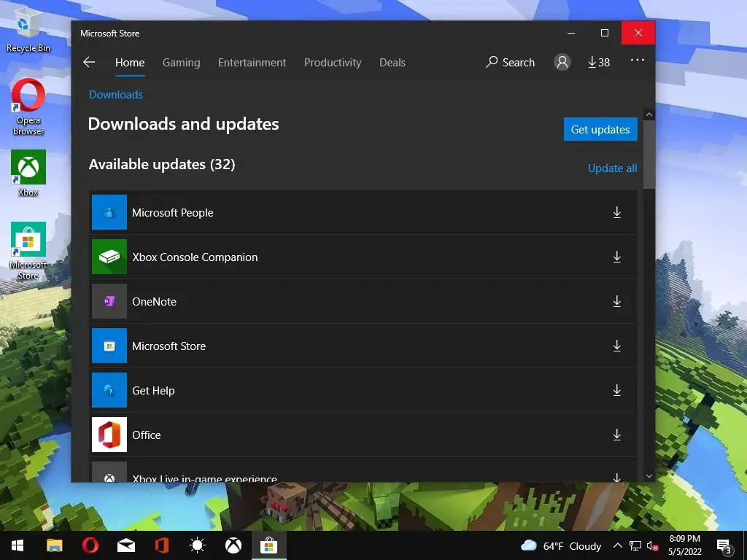Viewport: 747px width, 560px height.
Task: Open the notification center icon
Action: pyautogui.click(x=724, y=546)
